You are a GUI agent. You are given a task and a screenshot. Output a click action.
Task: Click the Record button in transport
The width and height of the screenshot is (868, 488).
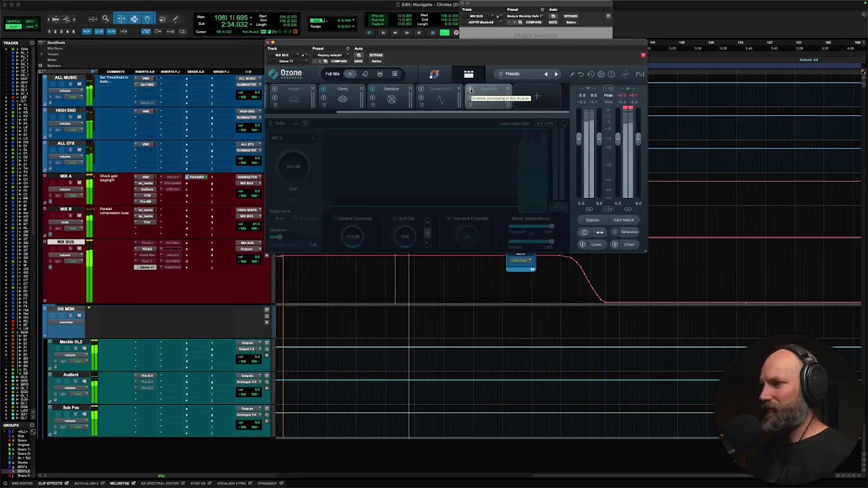[456, 33]
